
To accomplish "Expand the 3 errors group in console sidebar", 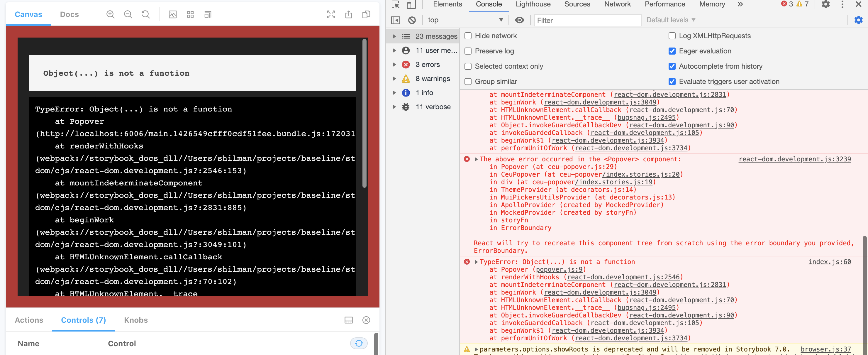I will (x=395, y=64).
